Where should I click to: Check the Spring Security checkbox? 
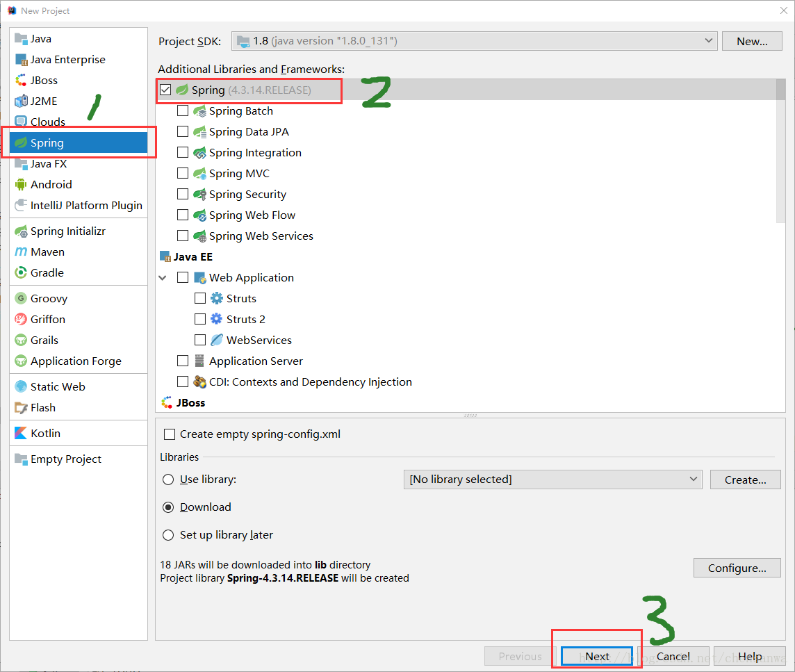tap(183, 194)
